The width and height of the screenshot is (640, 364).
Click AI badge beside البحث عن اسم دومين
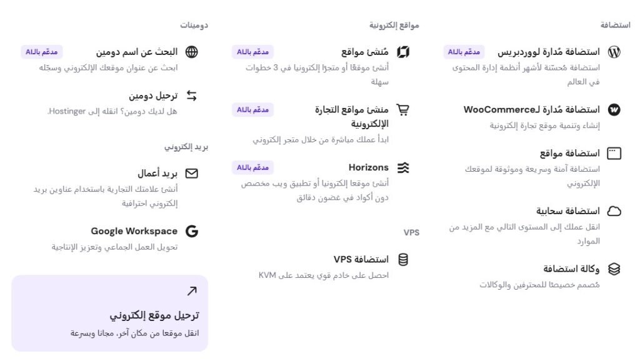click(x=42, y=52)
